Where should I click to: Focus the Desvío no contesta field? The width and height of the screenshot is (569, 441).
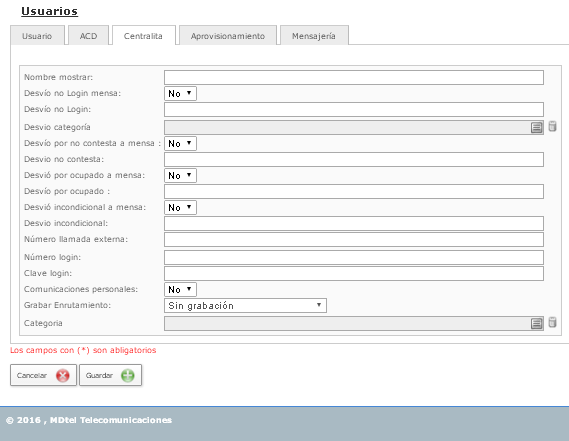coord(354,159)
